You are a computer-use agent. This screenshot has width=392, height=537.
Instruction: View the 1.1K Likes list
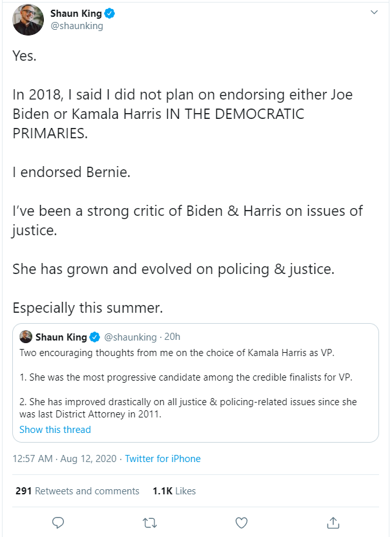174,491
